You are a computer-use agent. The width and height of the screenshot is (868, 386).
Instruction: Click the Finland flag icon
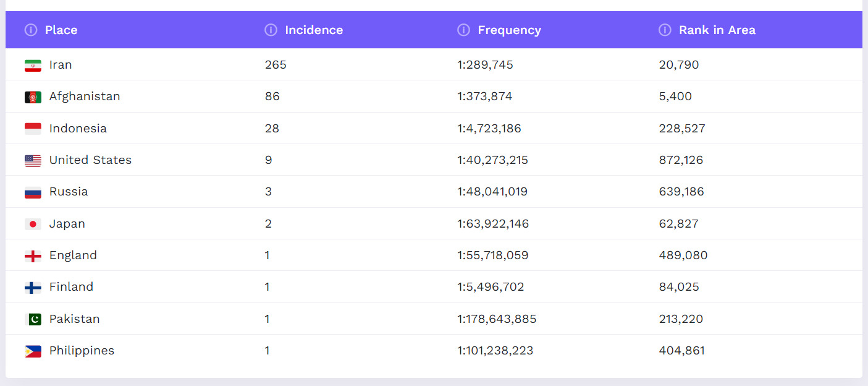[33, 287]
